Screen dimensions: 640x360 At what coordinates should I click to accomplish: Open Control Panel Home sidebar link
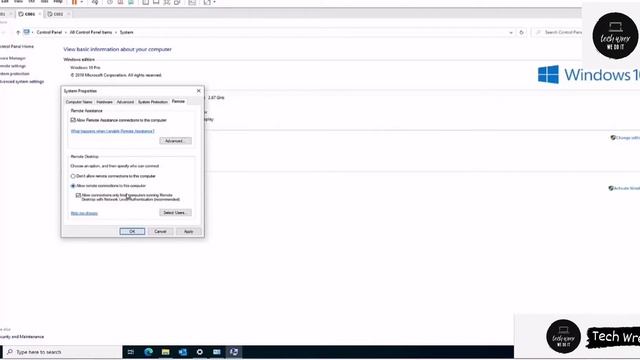click(17, 47)
